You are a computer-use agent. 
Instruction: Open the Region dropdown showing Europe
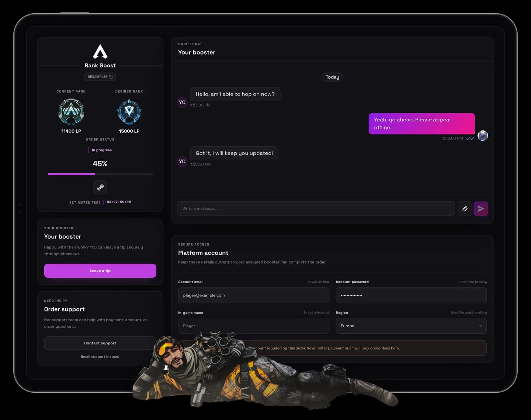click(411, 326)
